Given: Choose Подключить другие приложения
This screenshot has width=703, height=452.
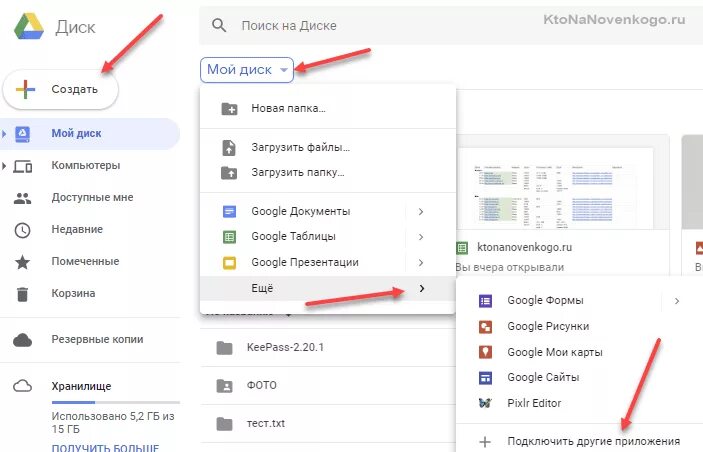Looking at the screenshot, I should pos(580,442).
